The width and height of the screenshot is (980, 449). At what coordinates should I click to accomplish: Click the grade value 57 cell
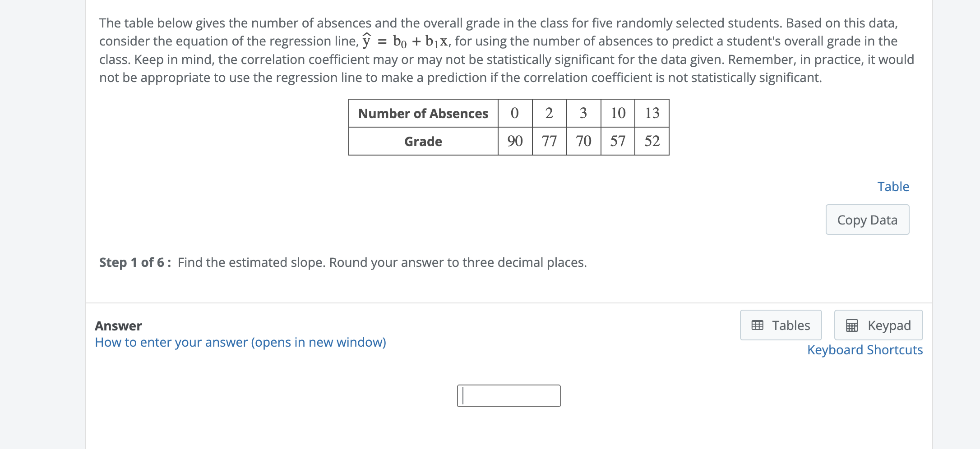pos(617,141)
